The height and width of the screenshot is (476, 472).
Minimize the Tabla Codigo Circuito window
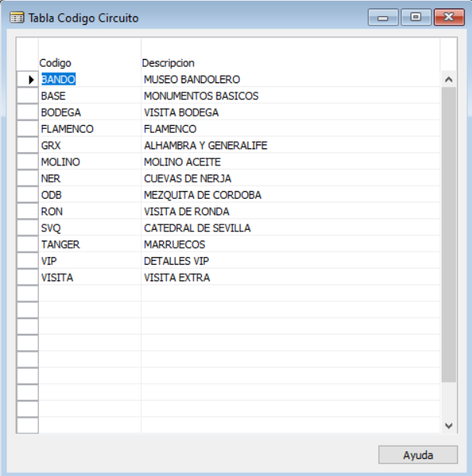pos(383,17)
